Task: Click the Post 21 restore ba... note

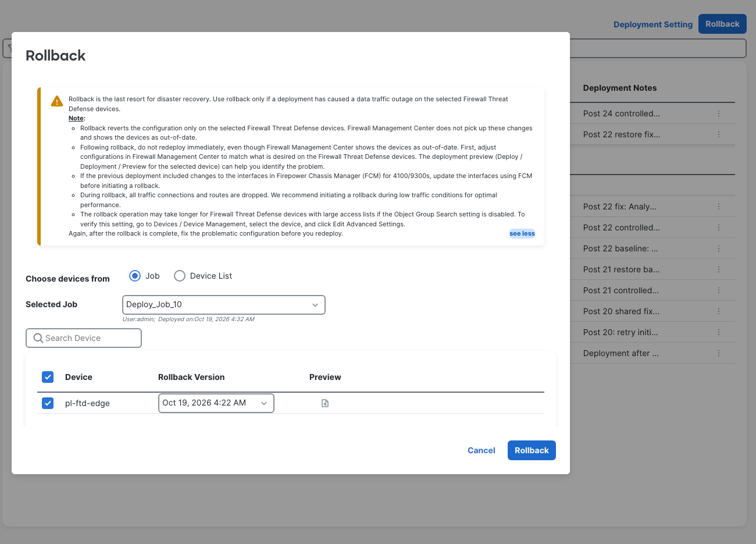Action: (621, 269)
